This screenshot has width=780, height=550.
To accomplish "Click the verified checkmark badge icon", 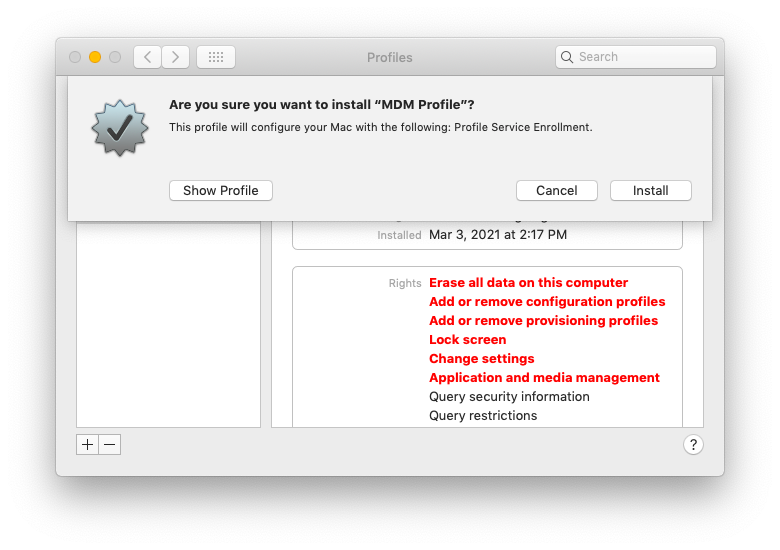I will coord(120,127).
